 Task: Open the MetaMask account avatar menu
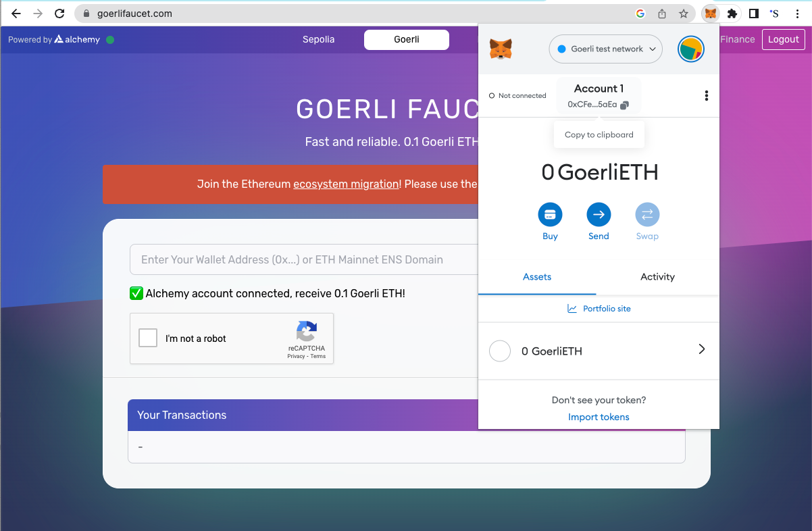coord(691,49)
